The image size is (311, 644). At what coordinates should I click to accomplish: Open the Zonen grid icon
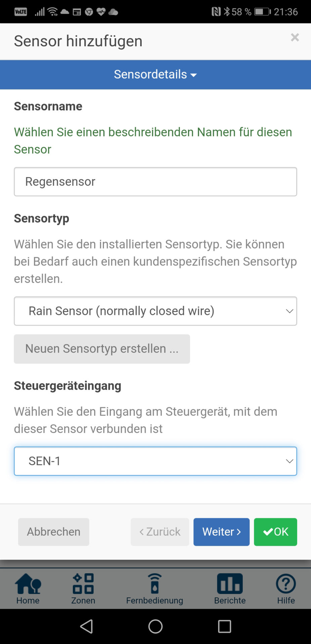(x=83, y=583)
